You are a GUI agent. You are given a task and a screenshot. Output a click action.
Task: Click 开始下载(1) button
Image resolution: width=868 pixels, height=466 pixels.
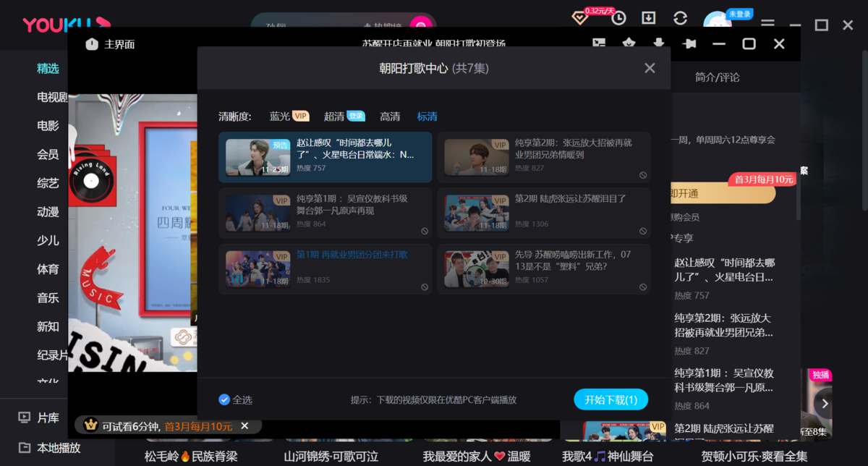coord(611,399)
